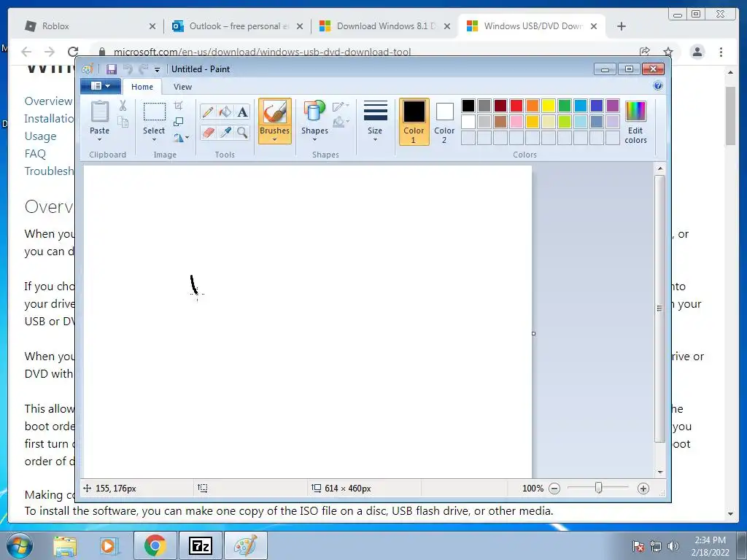The image size is (747, 560).
Task: Switch to the Outlook browser tab
Action: (237, 26)
